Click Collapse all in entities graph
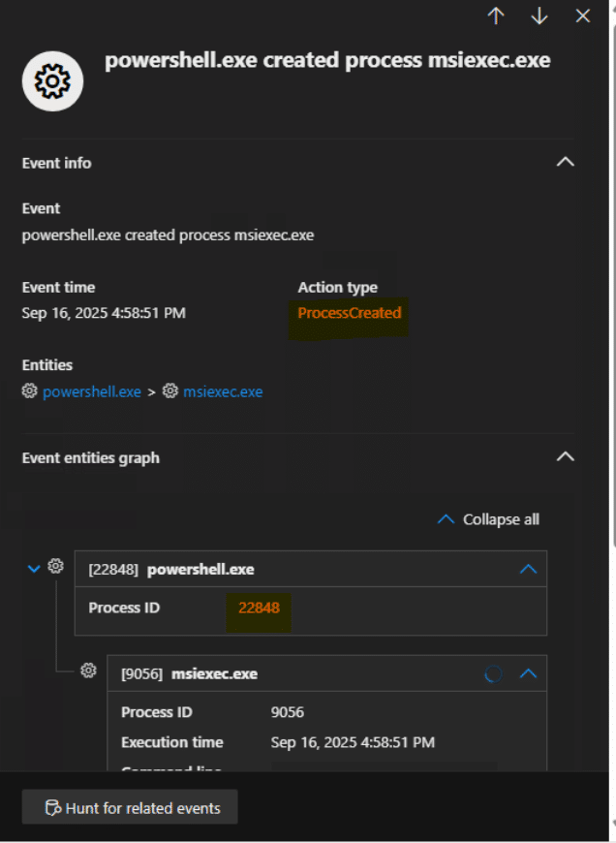This screenshot has width=616, height=843. (489, 519)
